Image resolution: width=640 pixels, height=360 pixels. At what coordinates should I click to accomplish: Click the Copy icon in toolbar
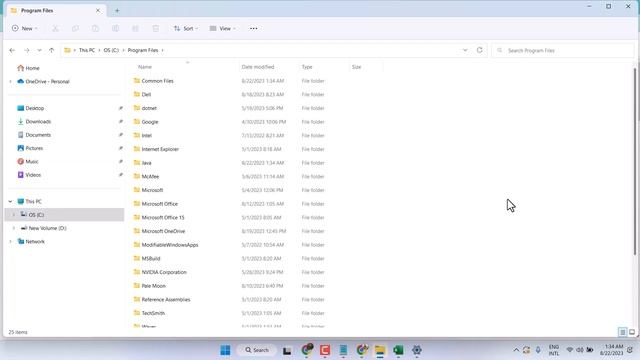coord(75,29)
